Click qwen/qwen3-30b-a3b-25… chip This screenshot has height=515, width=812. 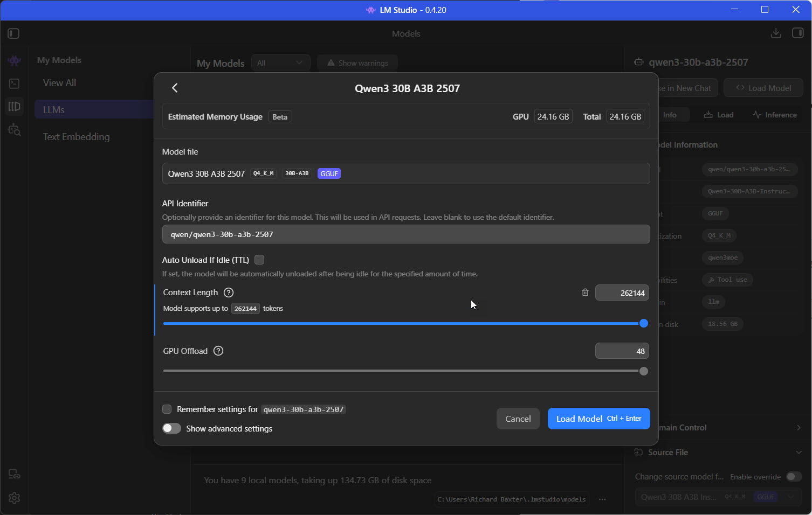749,169
